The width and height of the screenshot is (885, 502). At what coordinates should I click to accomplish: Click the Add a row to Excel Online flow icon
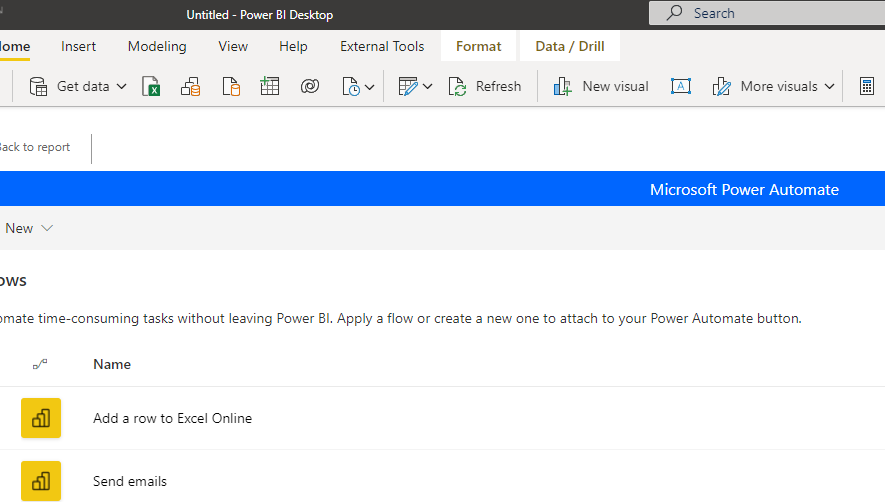click(41, 418)
